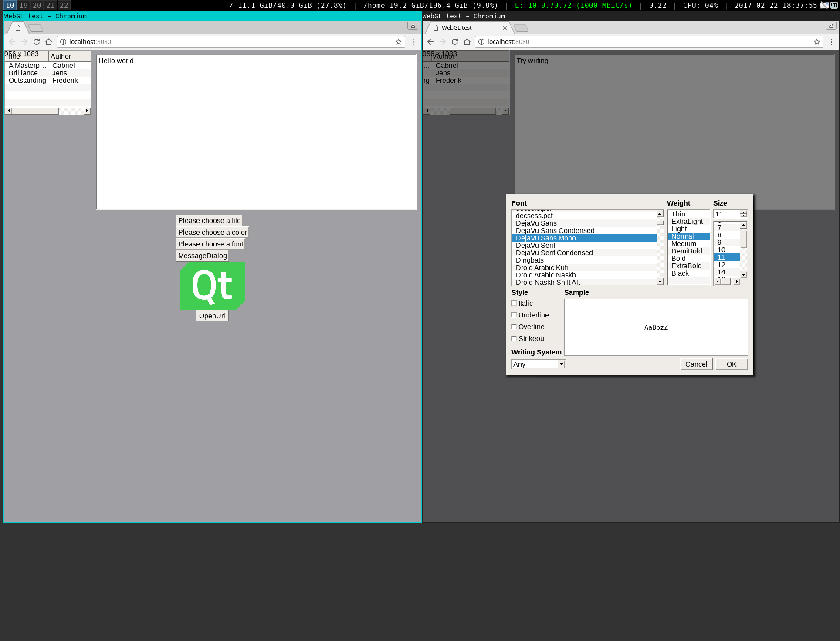Switch to workspace 19 in top bar

click(x=24, y=5)
